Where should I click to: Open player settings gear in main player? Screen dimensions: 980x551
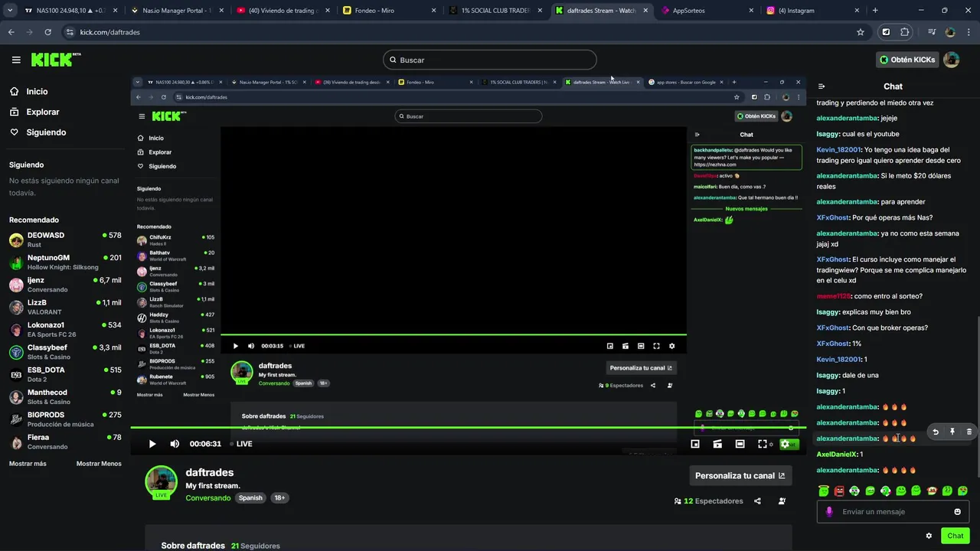click(785, 444)
